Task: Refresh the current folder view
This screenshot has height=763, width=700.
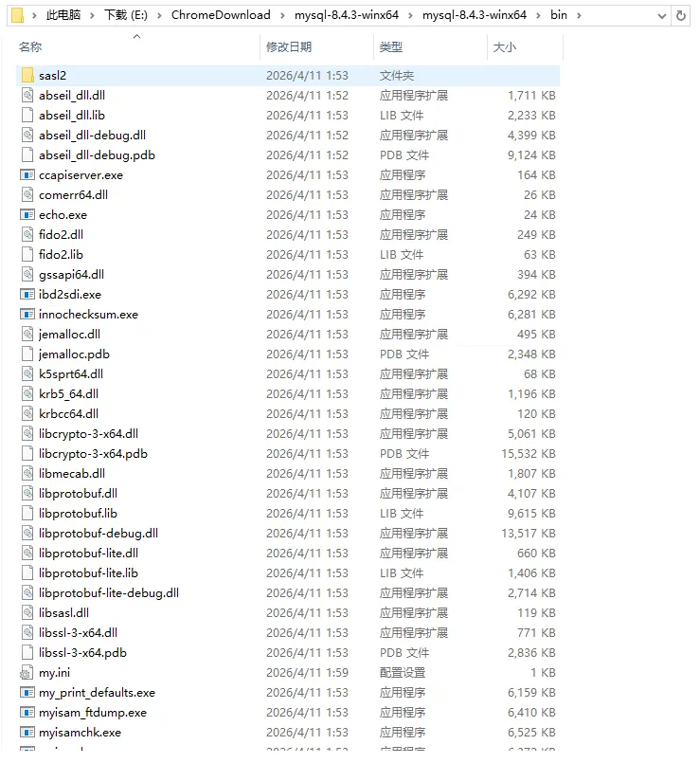Action: 681,15
